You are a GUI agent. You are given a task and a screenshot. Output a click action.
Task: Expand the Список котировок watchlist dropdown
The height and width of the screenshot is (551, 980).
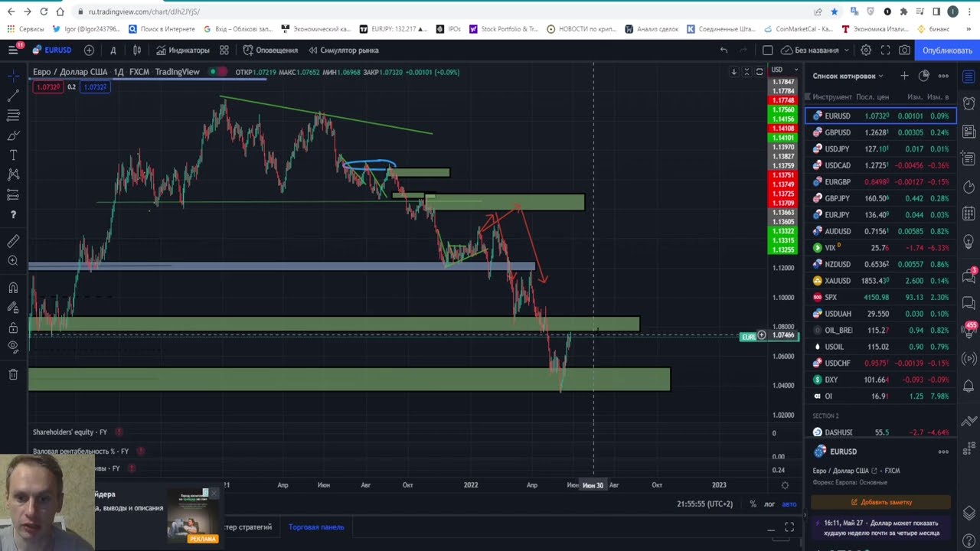coord(848,76)
